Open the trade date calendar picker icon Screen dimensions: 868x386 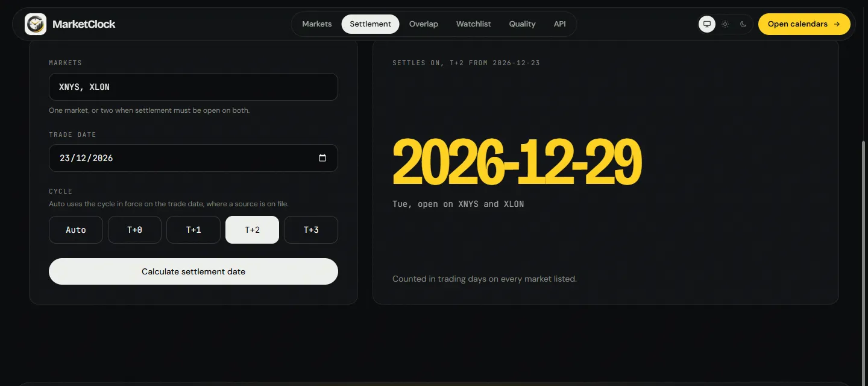[322, 158]
